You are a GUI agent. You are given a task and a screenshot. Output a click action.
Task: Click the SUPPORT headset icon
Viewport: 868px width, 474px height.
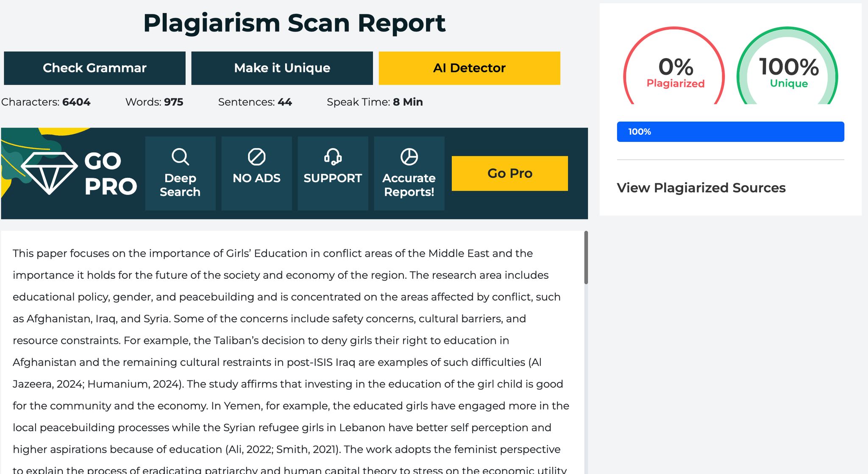click(x=333, y=157)
